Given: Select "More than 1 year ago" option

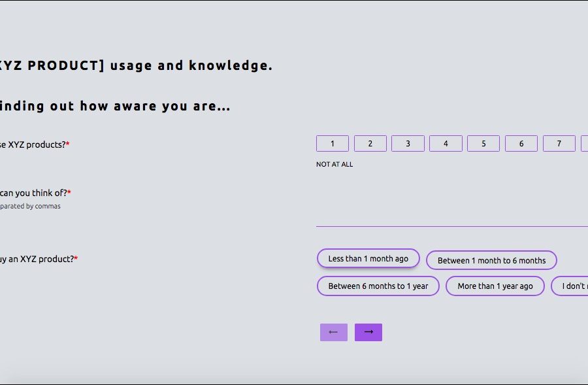Looking at the screenshot, I should pyautogui.click(x=495, y=286).
